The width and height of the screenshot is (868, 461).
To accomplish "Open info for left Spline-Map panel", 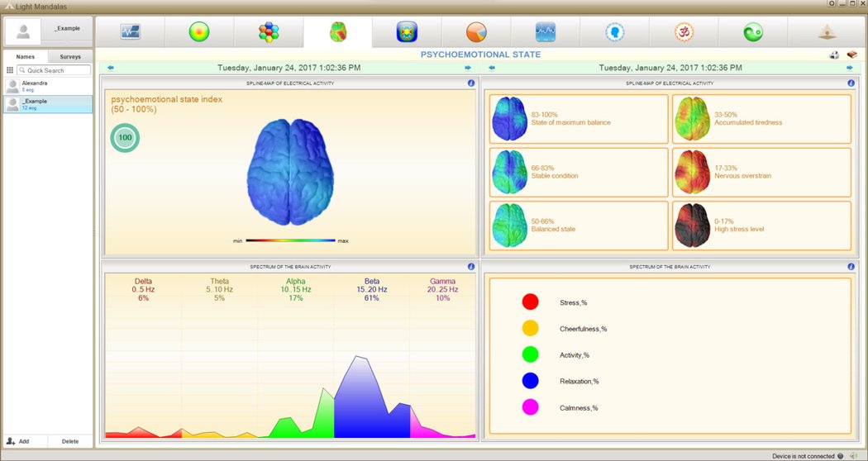I will [x=471, y=83].
